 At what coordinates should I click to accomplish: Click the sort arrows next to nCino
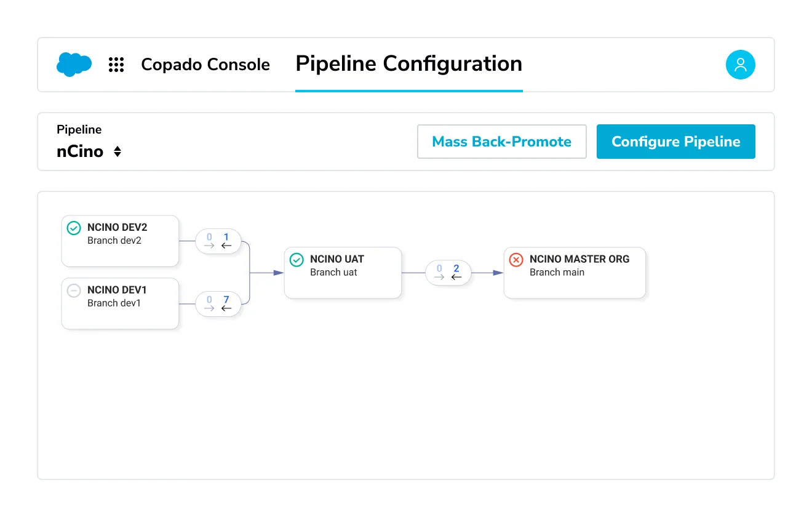117,151
